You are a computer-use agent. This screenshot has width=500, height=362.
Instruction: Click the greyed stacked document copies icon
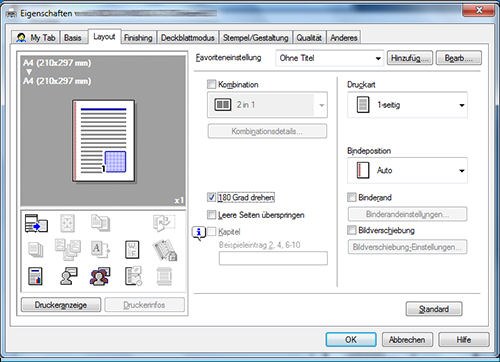(100, 223)
